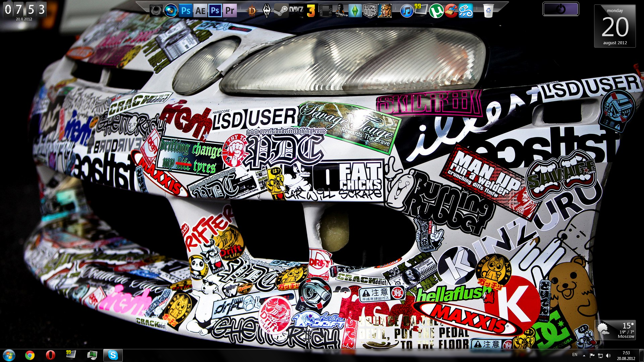
Task: Start The Sims via green plumbob icon
Action: coord(355,11)
